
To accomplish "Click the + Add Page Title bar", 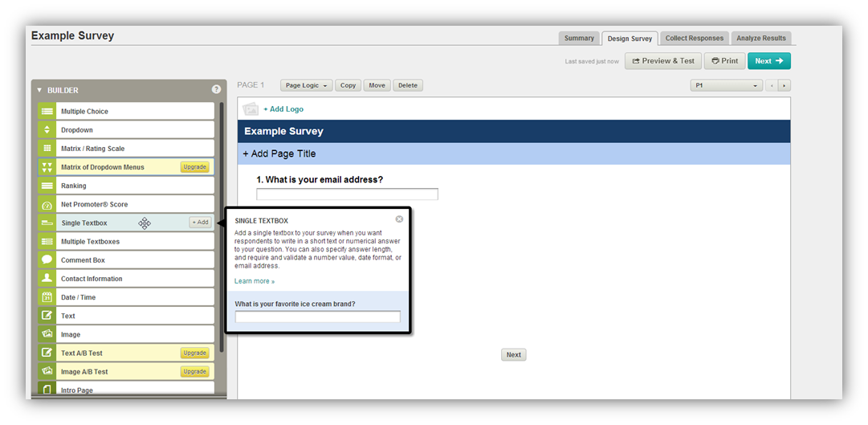I will pos(514,153).
